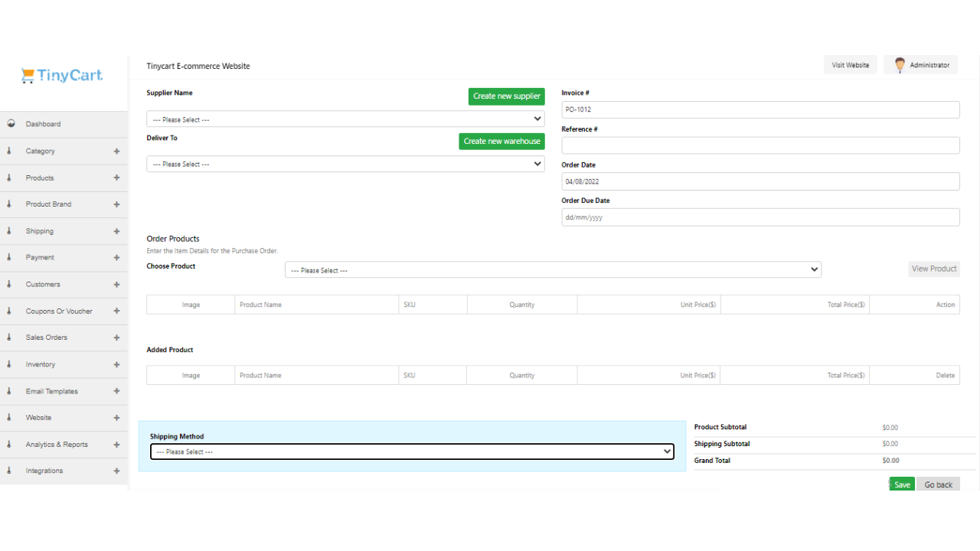
Task: Click the Reference # input field
Action: click(x=760, y=145)
